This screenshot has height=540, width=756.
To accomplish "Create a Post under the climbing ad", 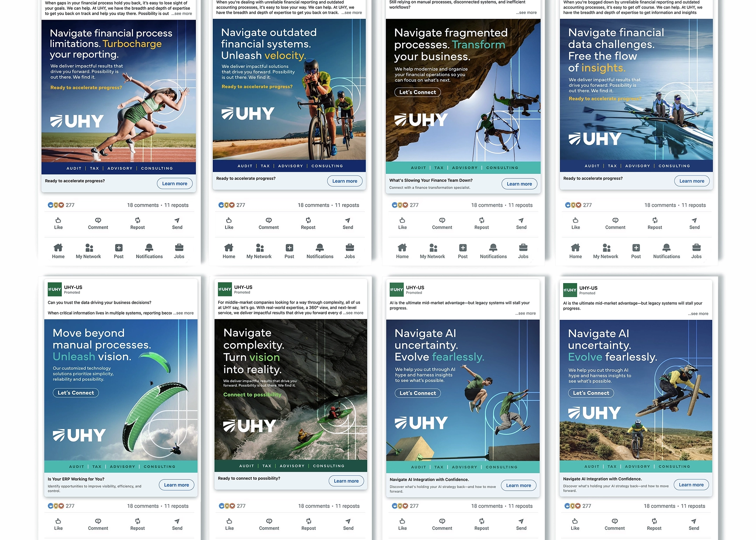I will (463, 251).
